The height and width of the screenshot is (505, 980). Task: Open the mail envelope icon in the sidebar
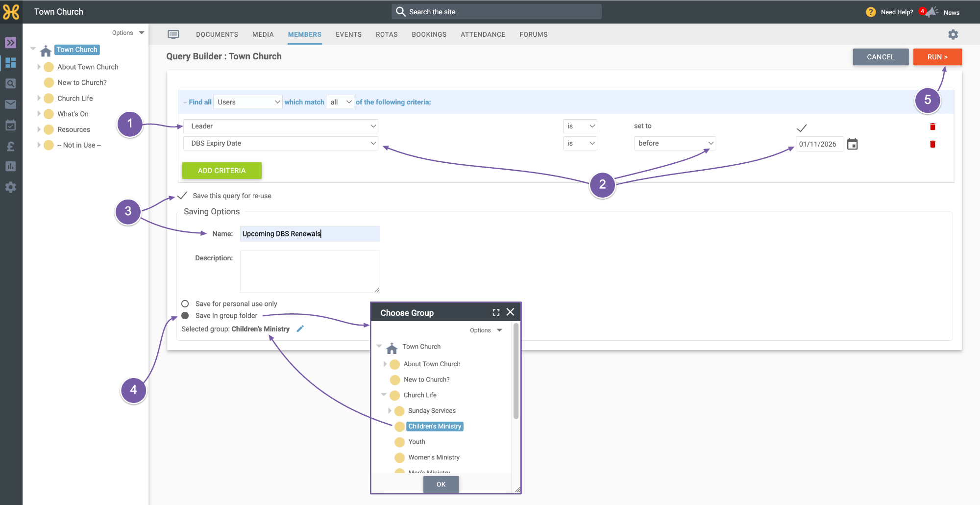pos(11,104)
